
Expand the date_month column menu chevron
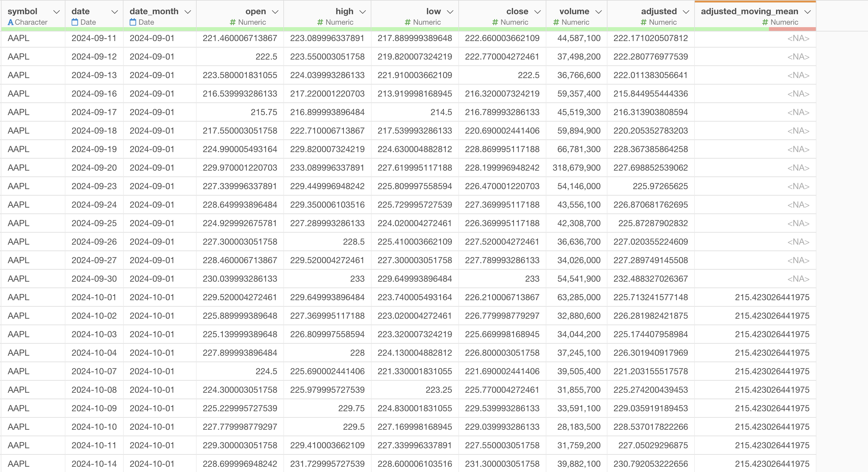click(188, 12)
